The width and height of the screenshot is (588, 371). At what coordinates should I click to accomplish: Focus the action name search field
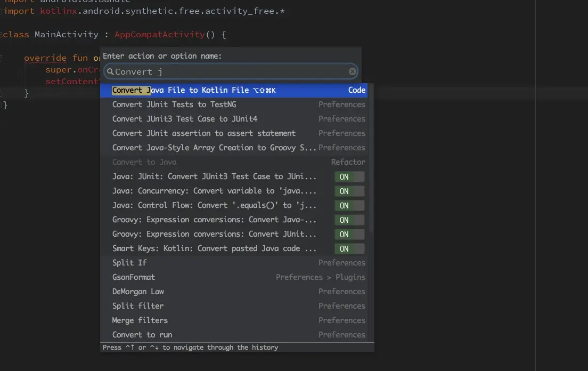[229, 71]
